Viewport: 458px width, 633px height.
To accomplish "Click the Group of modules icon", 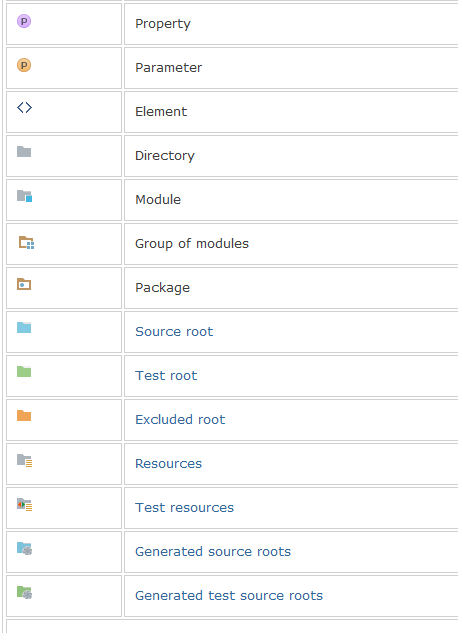I will 26,242.
